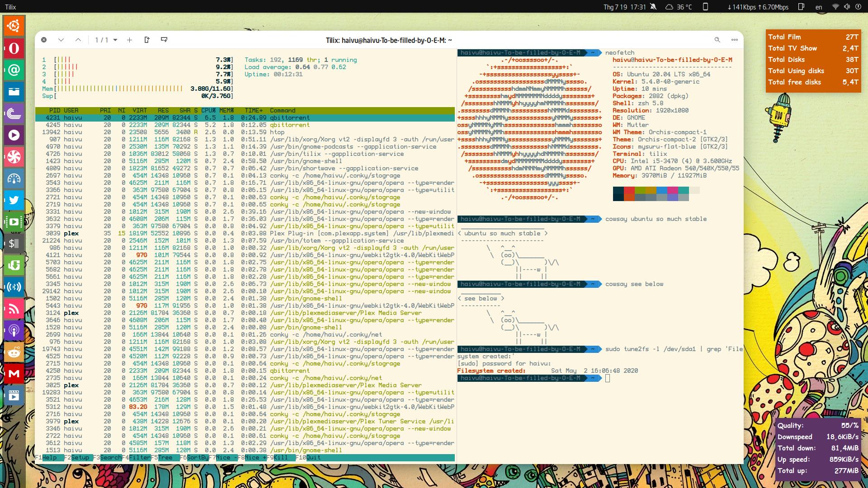Launch the purple Podcasts app in dock

14,330
